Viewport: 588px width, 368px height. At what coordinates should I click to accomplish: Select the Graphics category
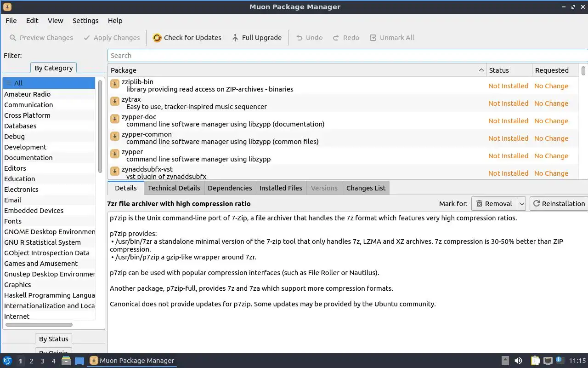[49, 285]
